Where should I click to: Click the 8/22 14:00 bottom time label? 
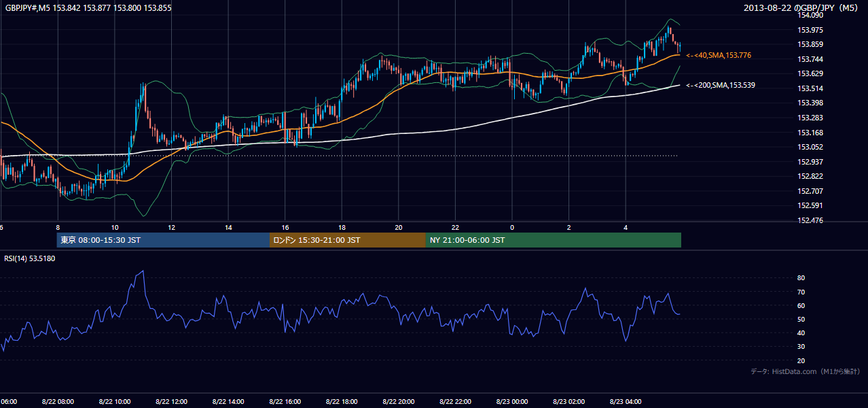click(x=228, y=402)
